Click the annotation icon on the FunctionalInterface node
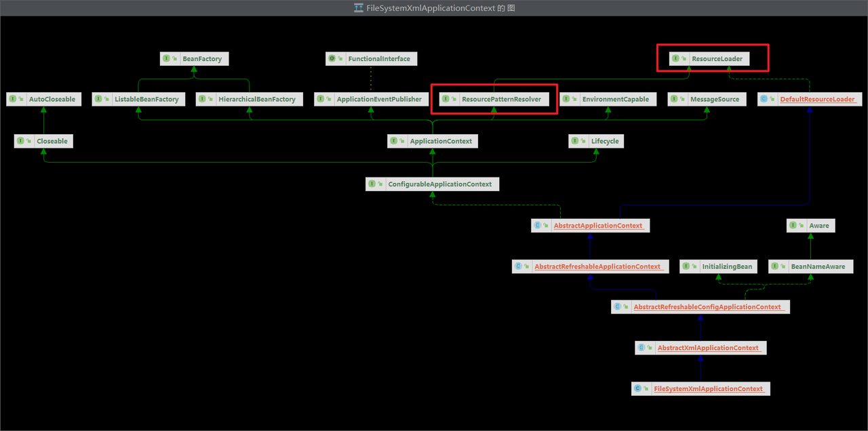 coord(332,59)
